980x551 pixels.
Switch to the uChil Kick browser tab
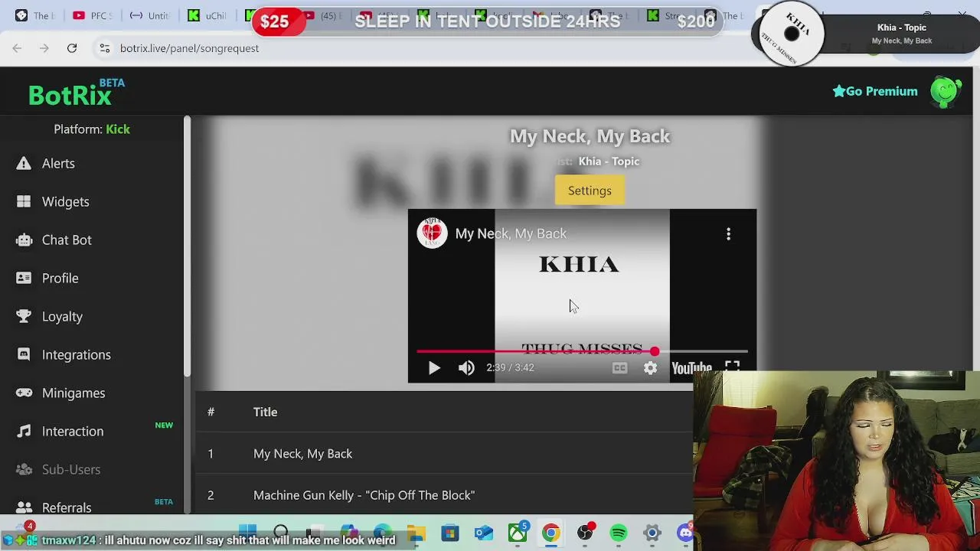tap(207, 15)
